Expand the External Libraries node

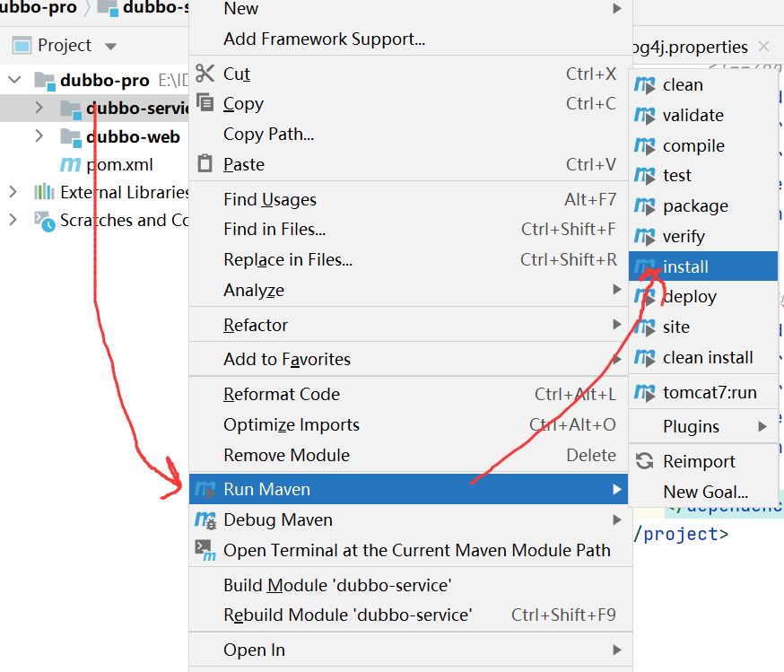click(13, 191)
